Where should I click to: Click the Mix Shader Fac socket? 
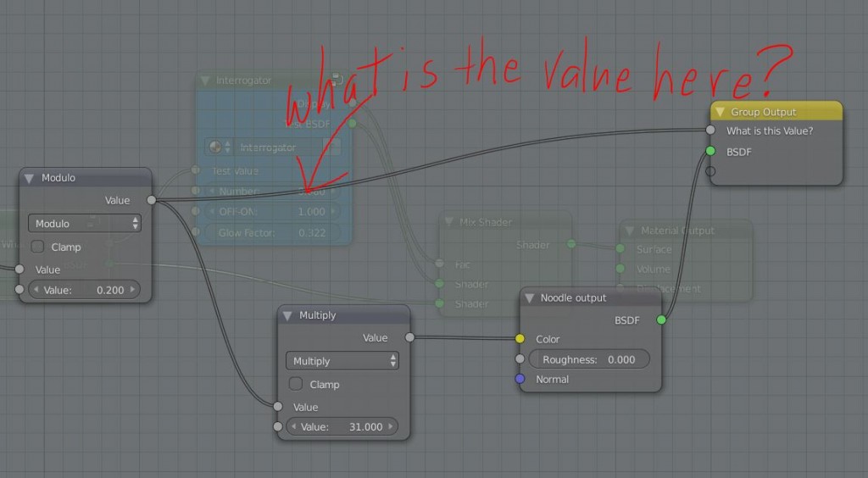click(x=440, y=264)
